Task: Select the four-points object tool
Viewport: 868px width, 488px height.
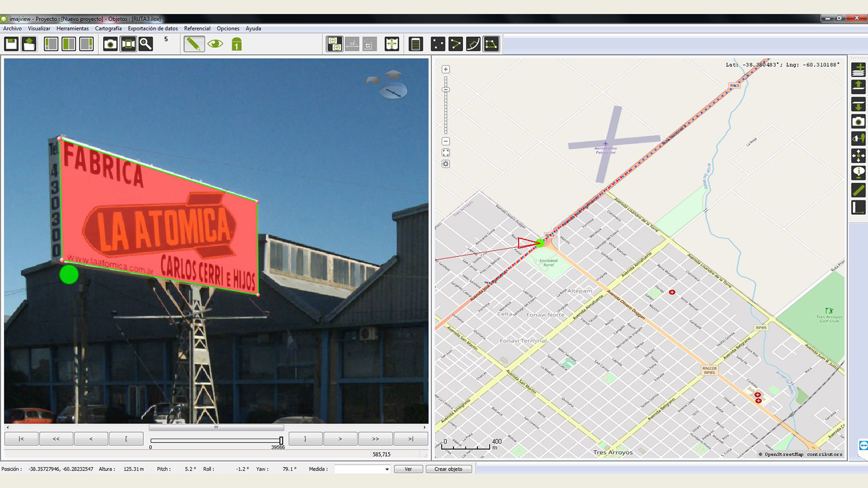Action: (438, 44)
